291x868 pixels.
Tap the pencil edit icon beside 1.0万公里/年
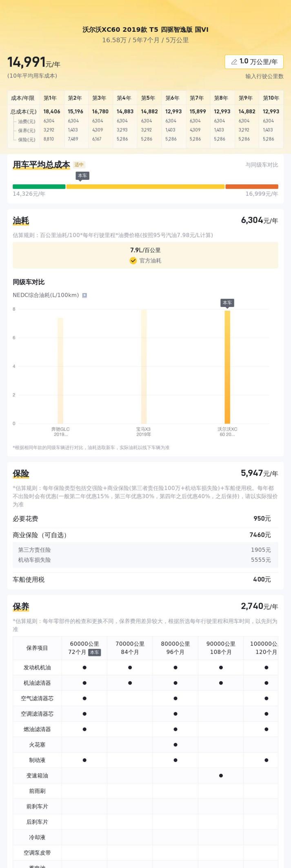[x=234, y=62]
